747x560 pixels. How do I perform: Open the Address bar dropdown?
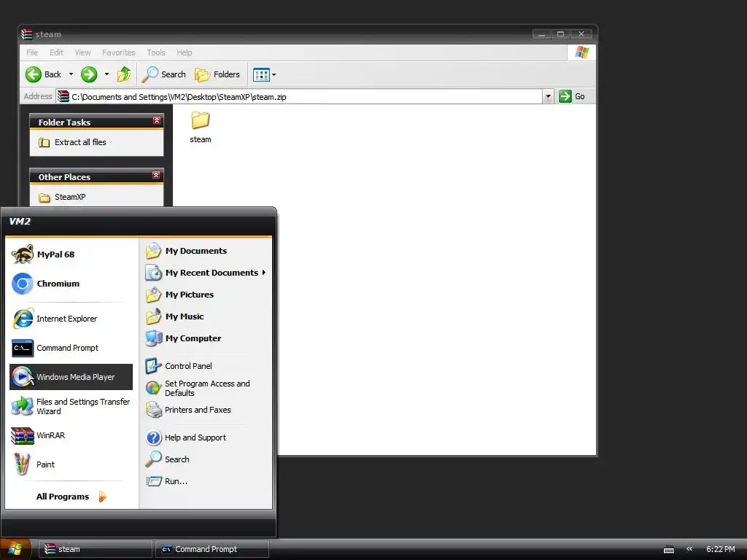pos(548,97)
